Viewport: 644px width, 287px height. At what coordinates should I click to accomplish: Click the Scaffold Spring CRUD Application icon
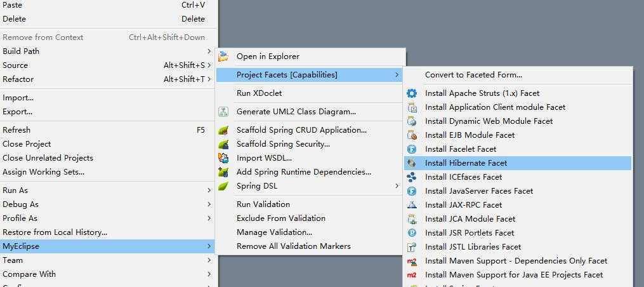(223, 130)
